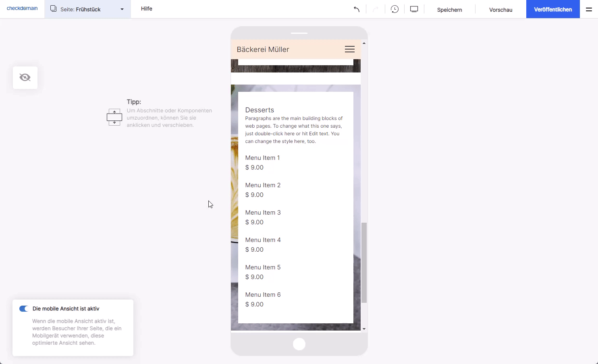Open Bäckerei Müller mobile navigation menu
Image resolution: width=598 pixels, height=364 pixels.
(349, 49)
